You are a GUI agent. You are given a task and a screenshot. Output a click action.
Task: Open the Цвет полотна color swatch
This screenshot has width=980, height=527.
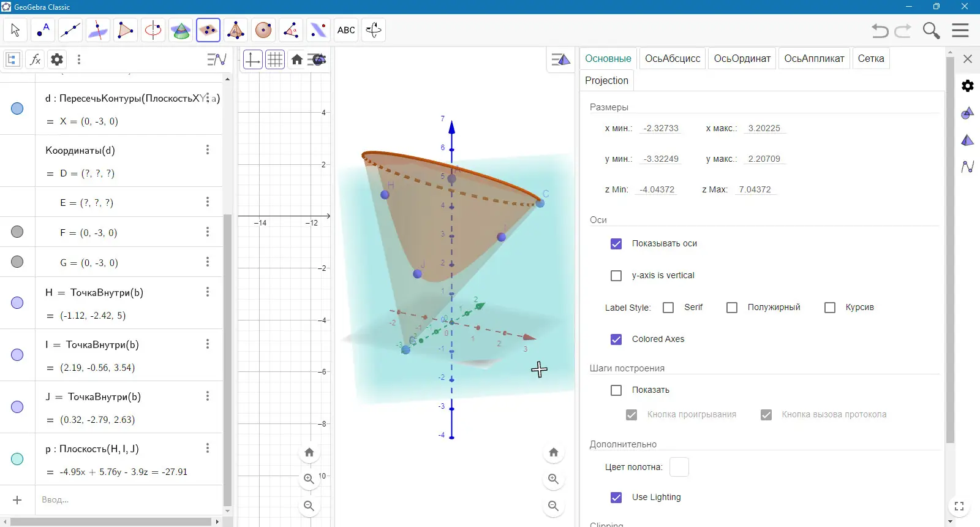(679, 467)
